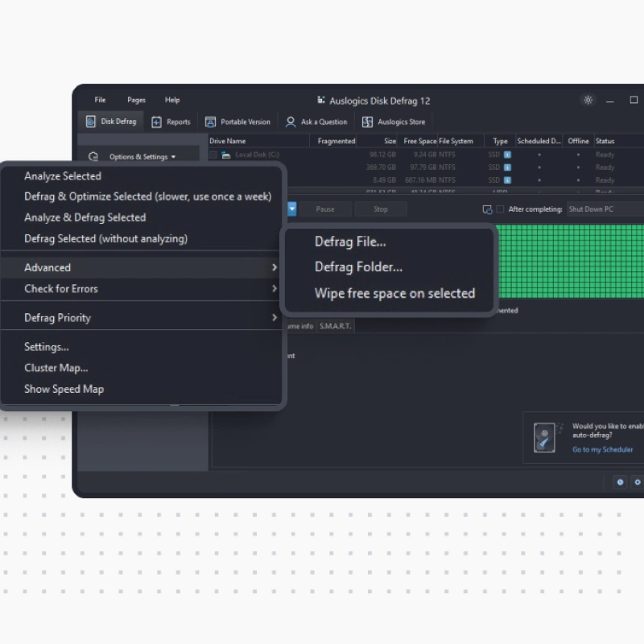Click info icon in the 8.49 GB row
Screen dimensions: 644x644
(x=508, y=180)
